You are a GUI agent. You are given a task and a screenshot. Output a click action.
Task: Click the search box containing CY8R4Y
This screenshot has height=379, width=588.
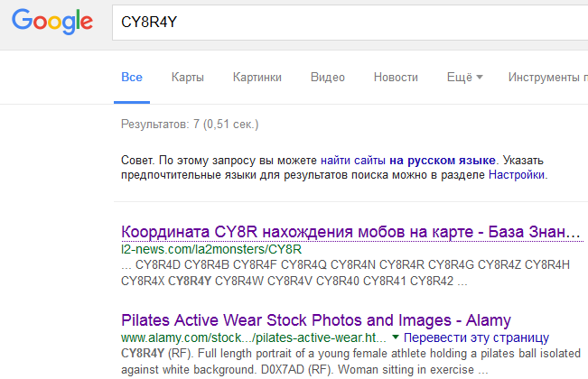(x=350, y=23)
